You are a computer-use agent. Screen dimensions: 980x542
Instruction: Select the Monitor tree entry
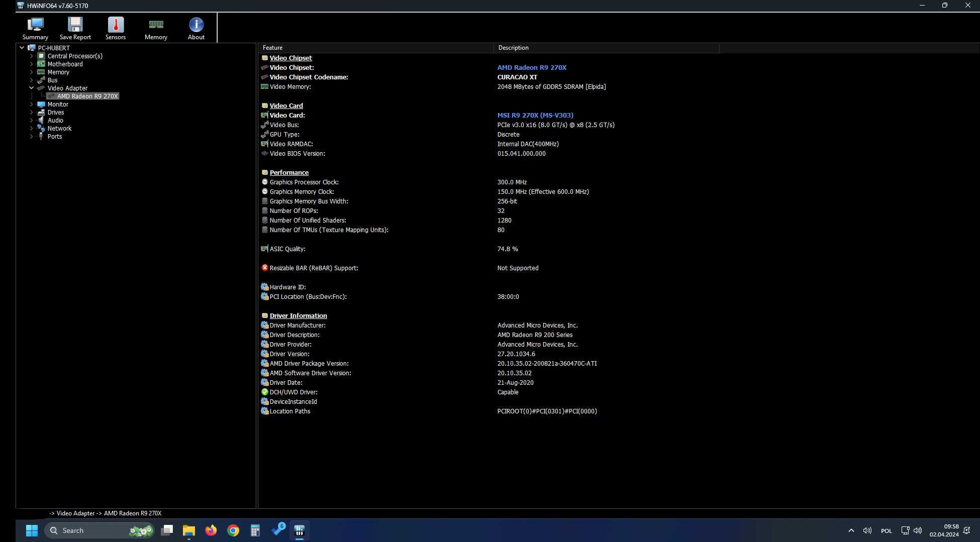tap(58, 104)
